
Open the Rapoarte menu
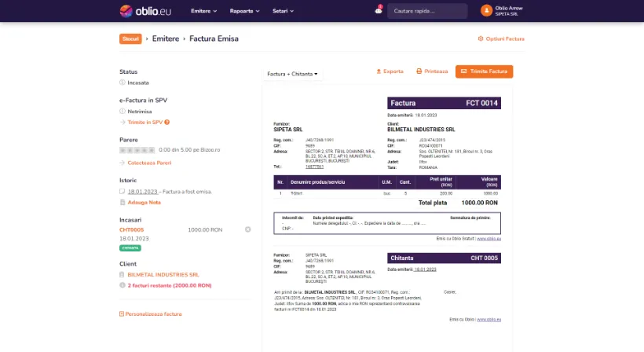pos(244,11)
